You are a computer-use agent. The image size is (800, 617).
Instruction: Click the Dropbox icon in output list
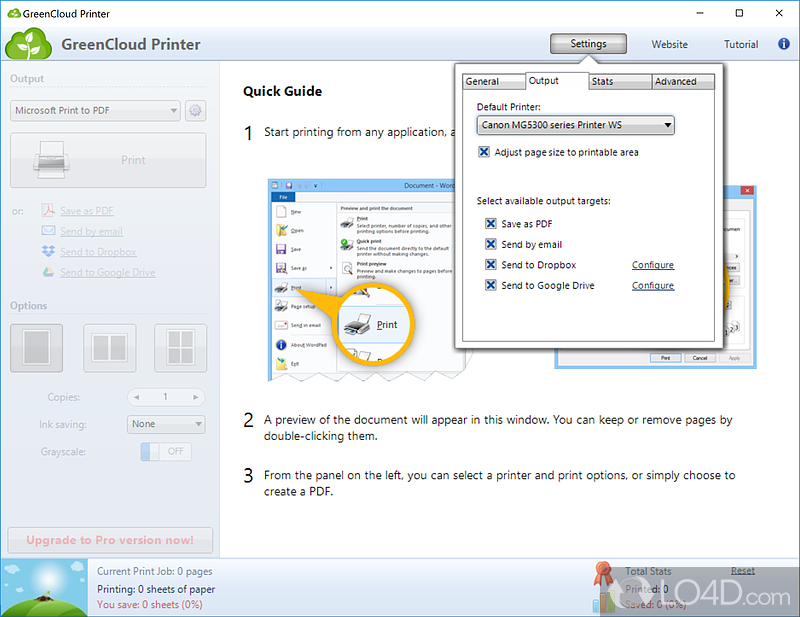48,251
